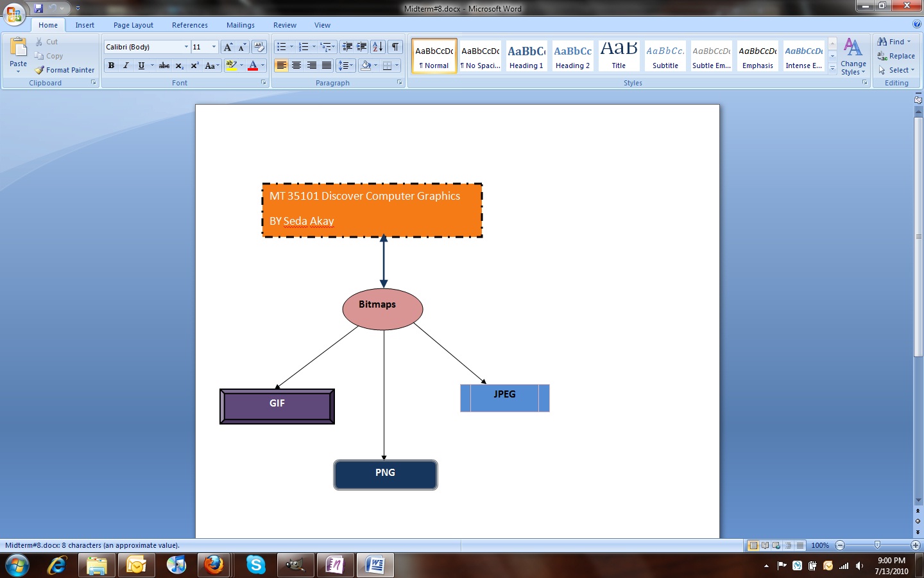Open the Font dialog box launcher
The image size is (924, 578).
point(263,82)
